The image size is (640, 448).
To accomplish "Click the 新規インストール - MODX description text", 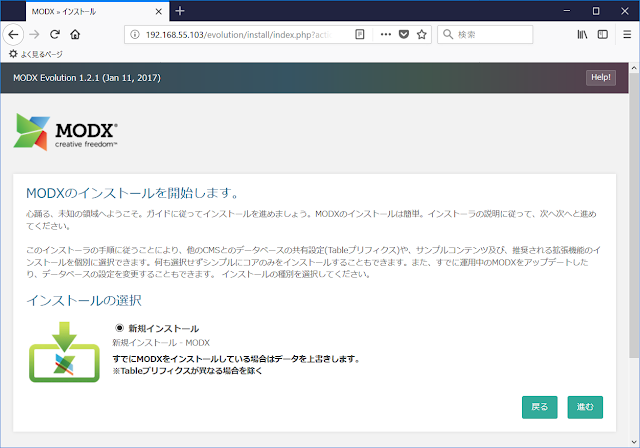I will pyautogui.click(x=161, y=343).
